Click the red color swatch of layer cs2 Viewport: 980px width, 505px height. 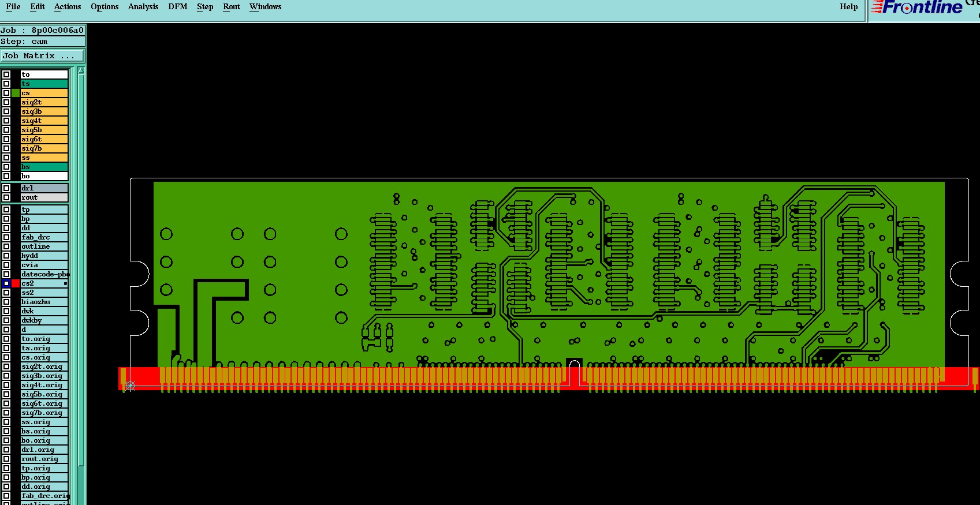(x=16, y=283)
